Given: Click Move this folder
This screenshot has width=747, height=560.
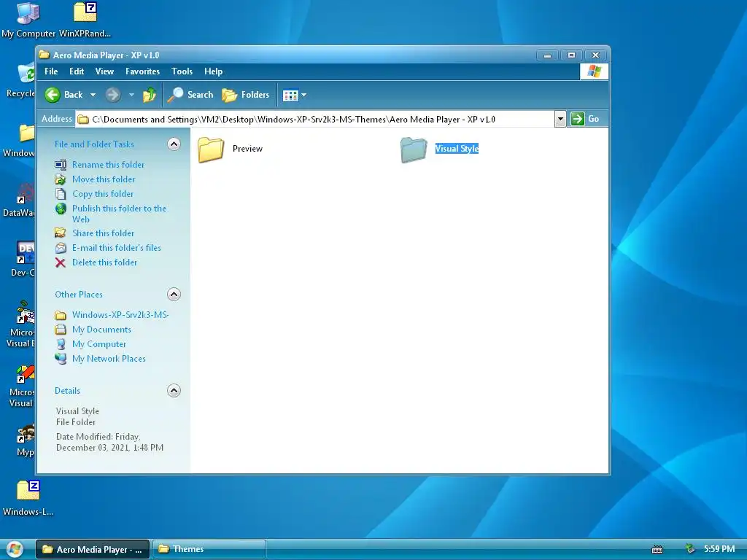Looking at the screenshot, I should tap(104, 179).
